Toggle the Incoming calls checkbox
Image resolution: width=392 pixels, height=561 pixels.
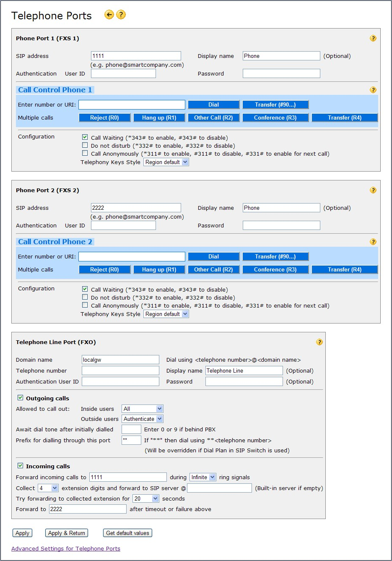(20, 466)
